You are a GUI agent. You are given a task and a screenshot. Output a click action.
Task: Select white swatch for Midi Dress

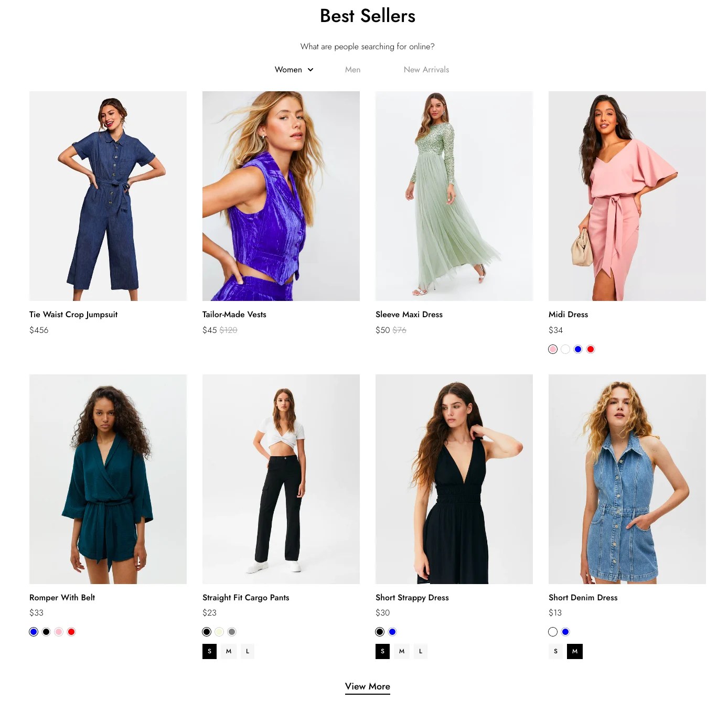tap(565, 349)
